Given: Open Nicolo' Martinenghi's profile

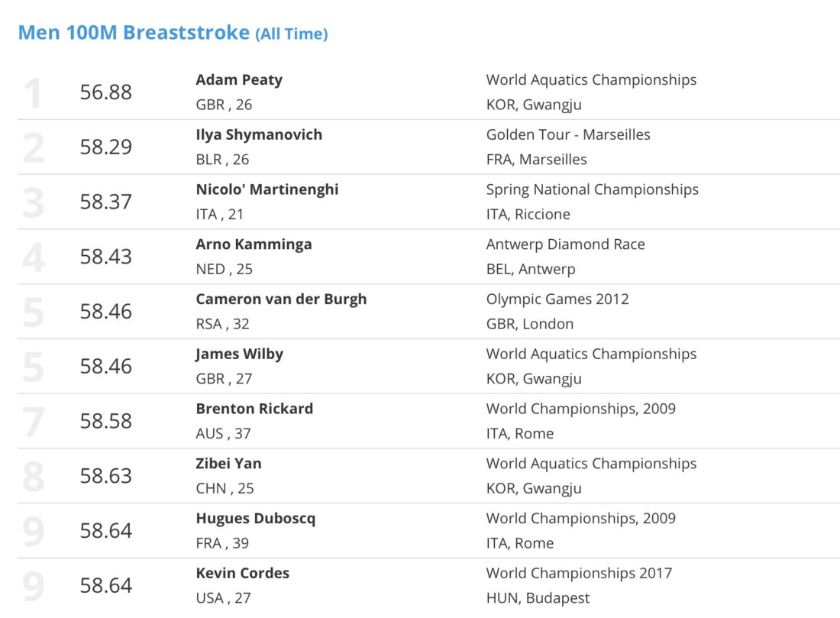Looking at the screenshot, I should tap(267, 189).
